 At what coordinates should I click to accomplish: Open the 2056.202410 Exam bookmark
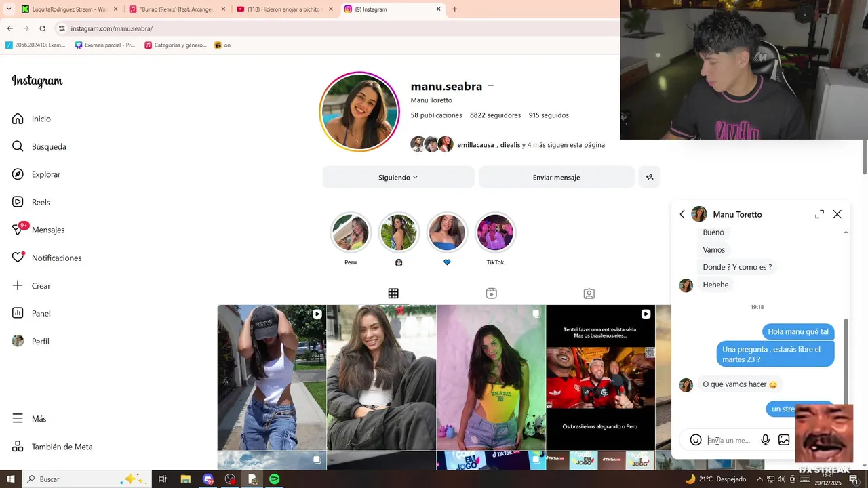pos(35,45)
